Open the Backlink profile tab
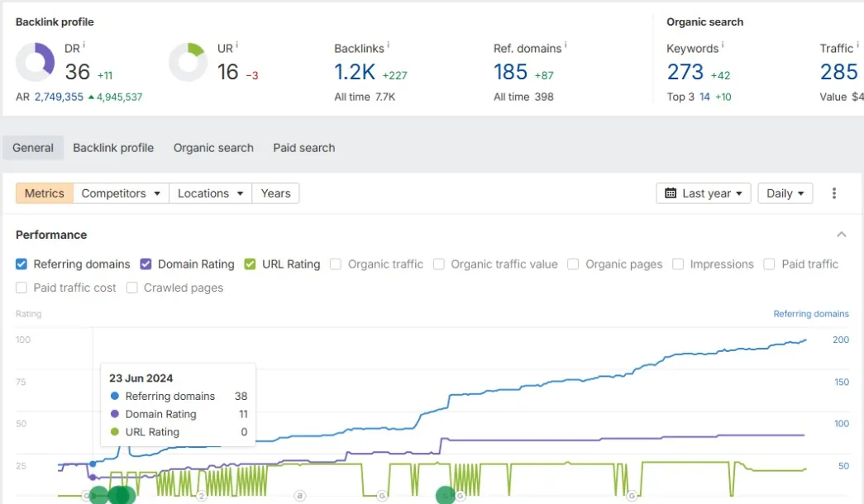 [113, 148]
